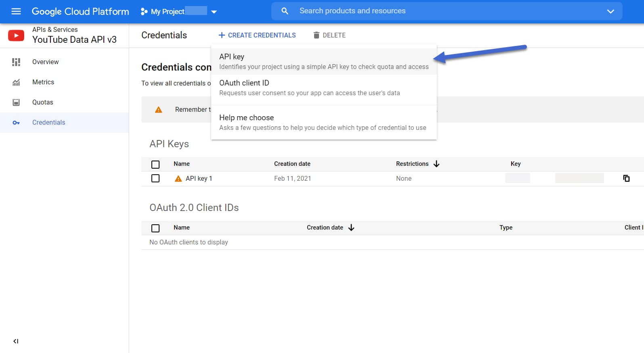Click the CREATE CREDENTIALS button
The image size is (644, 353).
point(257,35)
